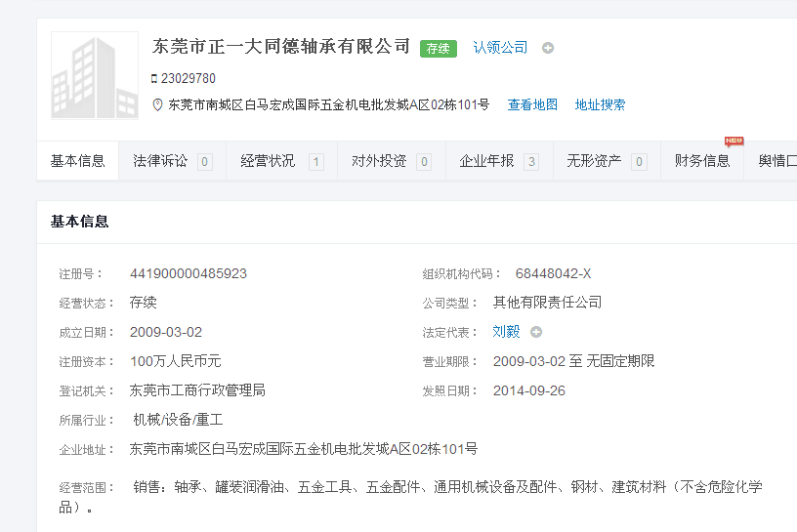Open legal representative 刘毅's profile link

click(x=506, y=332)
